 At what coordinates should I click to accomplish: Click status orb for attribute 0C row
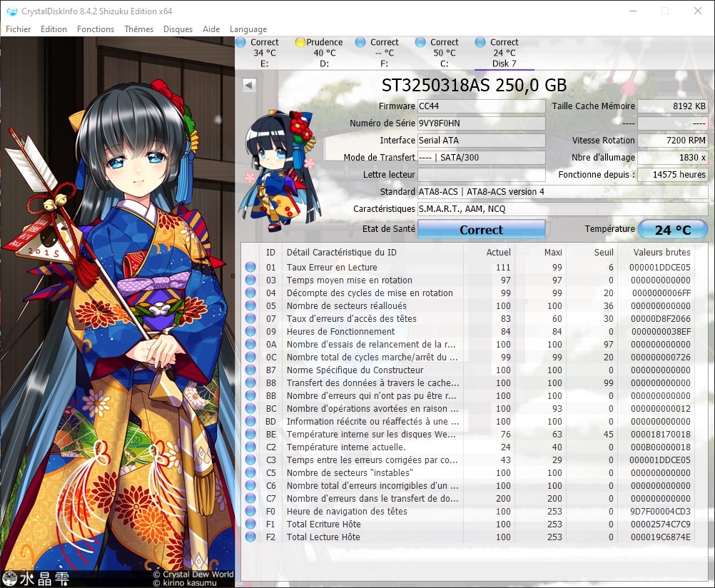click(x=250, y=358)
